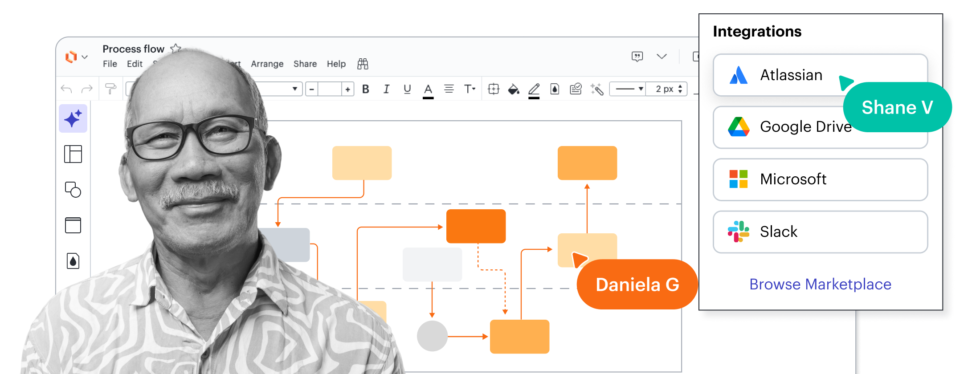Click the text color A swatch

coord(428,89)
